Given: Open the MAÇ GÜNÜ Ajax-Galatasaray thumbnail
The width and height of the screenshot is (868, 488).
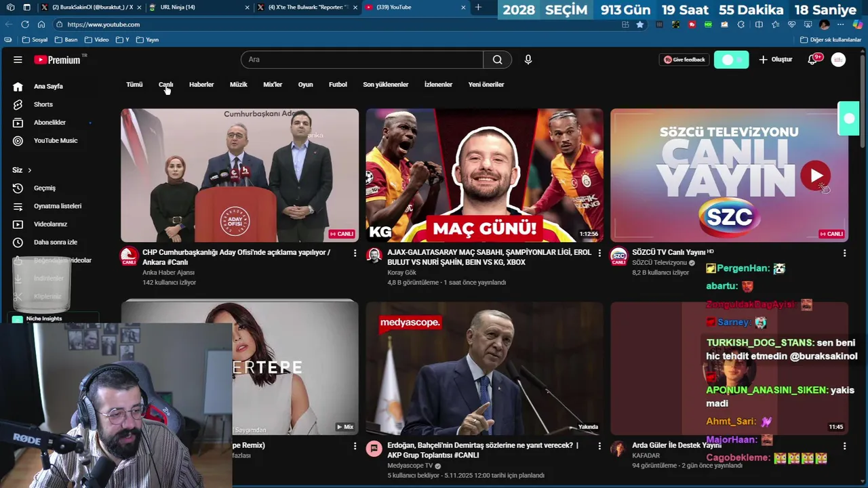Looking at the screenshot, I should tap(484, 175).
